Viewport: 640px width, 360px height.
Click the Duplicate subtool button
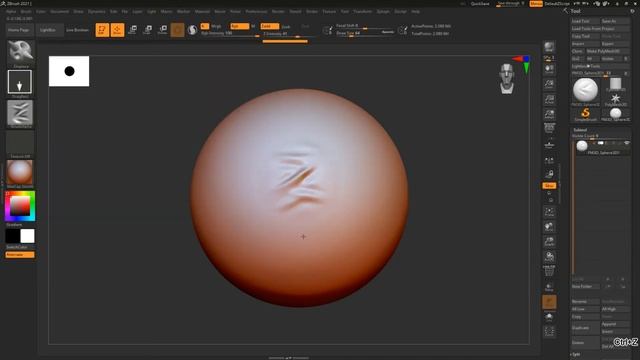585,328
